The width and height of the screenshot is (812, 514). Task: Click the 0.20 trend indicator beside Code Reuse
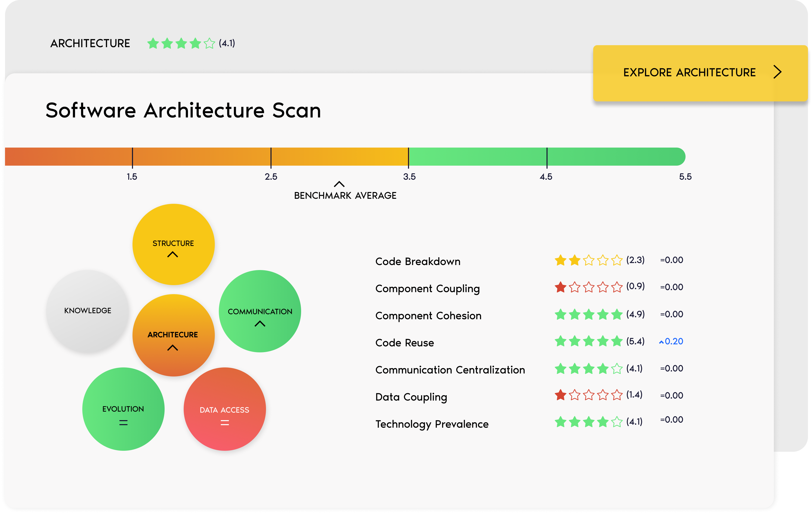pyautogui.click(x=671, y=341)
